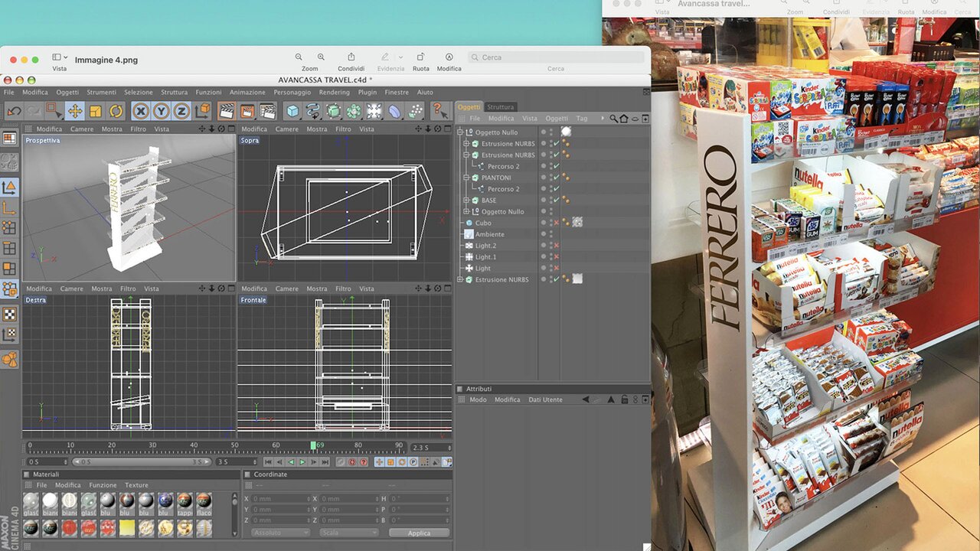Play the animation forward

coord(302,462)
